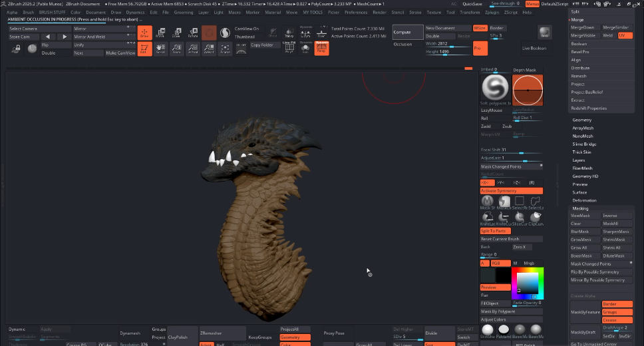Expand the Layers subpalette
Viewport: 644px width, 346px height.
tap(579, 160)
